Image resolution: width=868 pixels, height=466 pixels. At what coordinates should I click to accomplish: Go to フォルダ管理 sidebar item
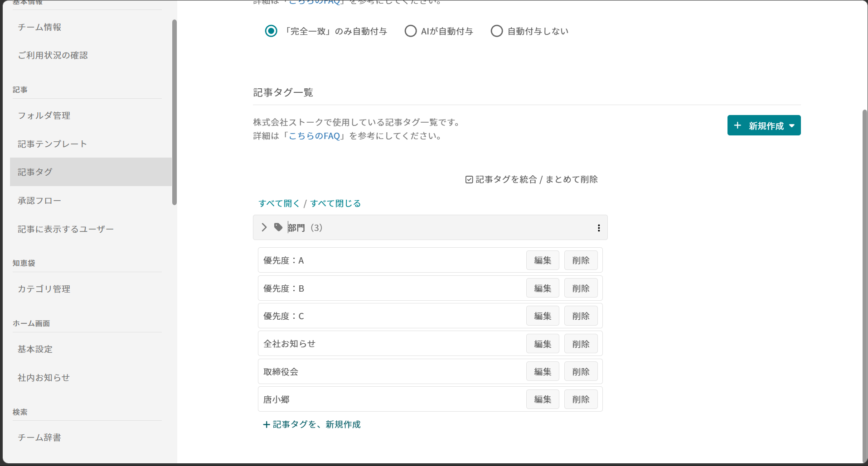coord(44,115)
